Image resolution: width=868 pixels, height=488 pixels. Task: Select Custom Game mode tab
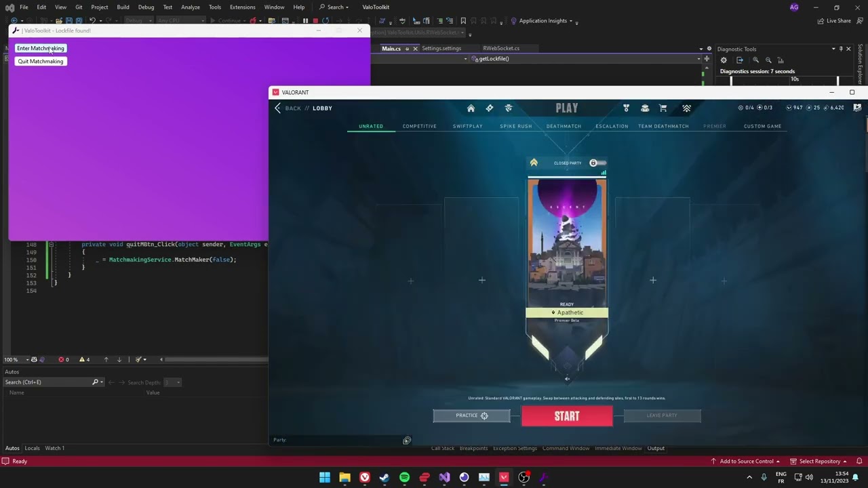(763, 126)
